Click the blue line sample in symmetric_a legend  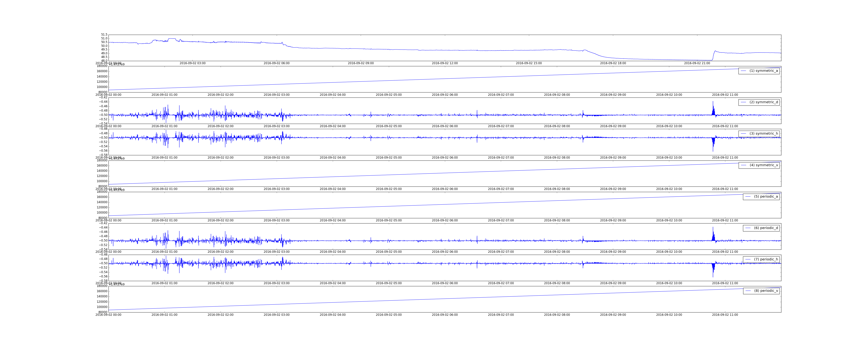coord(743,71)
